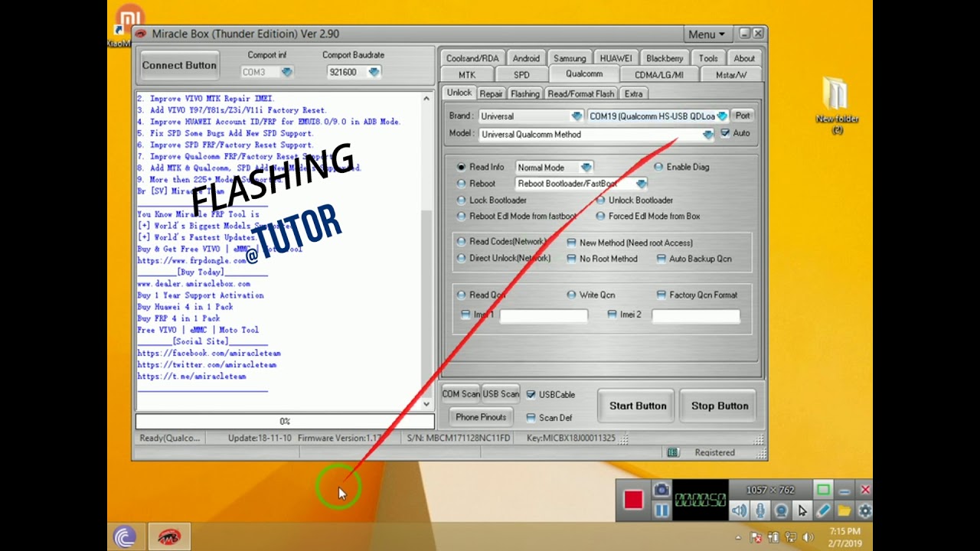Click the 0% progress bar

tap(285, 421)
